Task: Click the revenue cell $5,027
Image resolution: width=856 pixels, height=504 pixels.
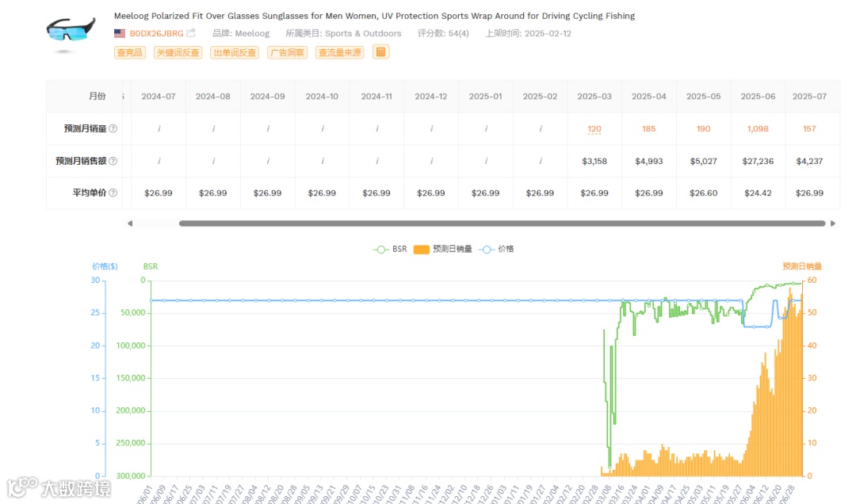Action: [x=703, y=161]
